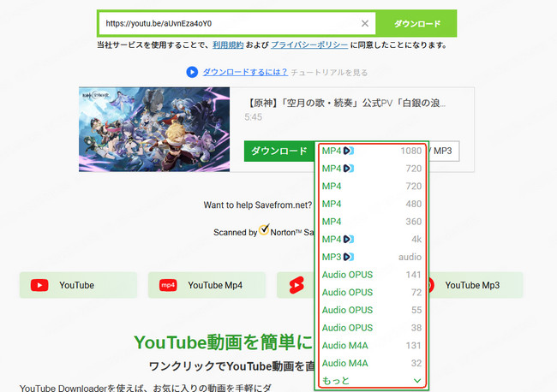The width and height of the screenshot is (557, 392).
Task: Choose Audio OPUS 38
Action: point(372,328)
